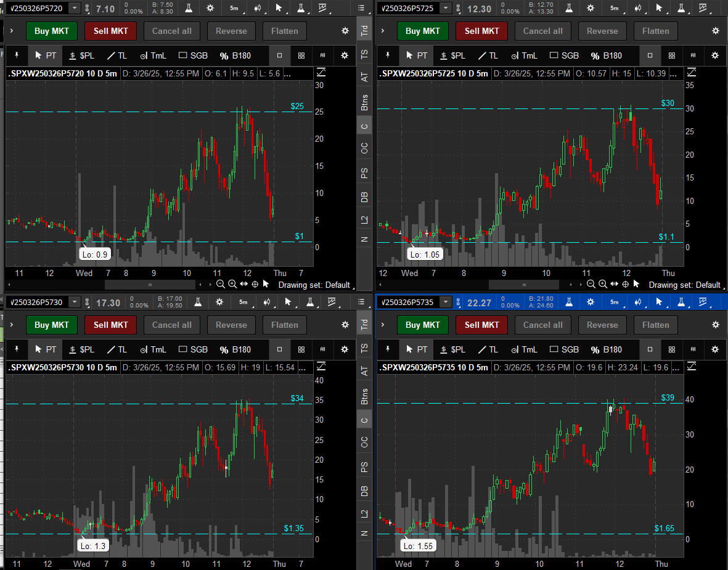This screenshot has height=570, width=728.
Task: Select the TL trendline drawing tool in P5720 chart
Action: point(117,55)
